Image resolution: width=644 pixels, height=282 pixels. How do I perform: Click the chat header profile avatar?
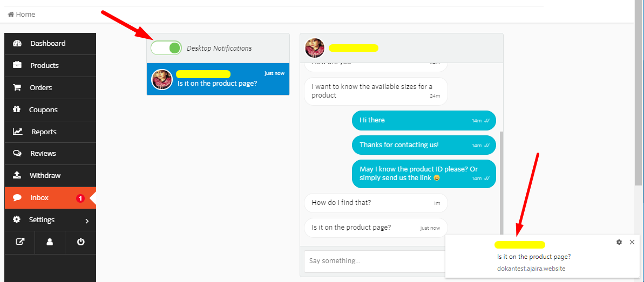click(315, 48)
